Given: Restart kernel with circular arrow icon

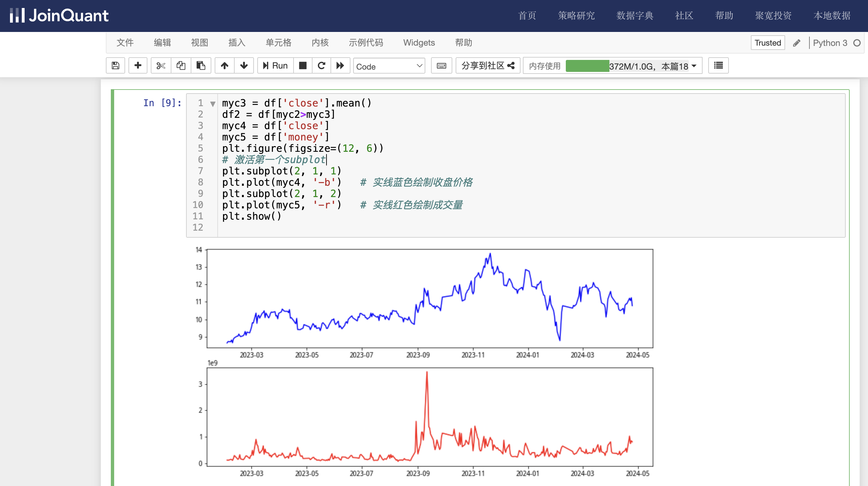Looking at the screenshot, I should (x=322, y=65).
